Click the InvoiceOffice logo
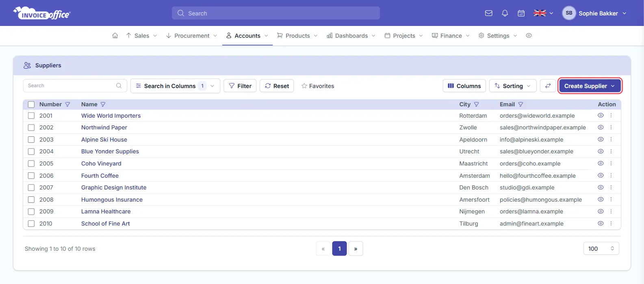The height and width of the screenshot is (284, 644). coord(42,13)
